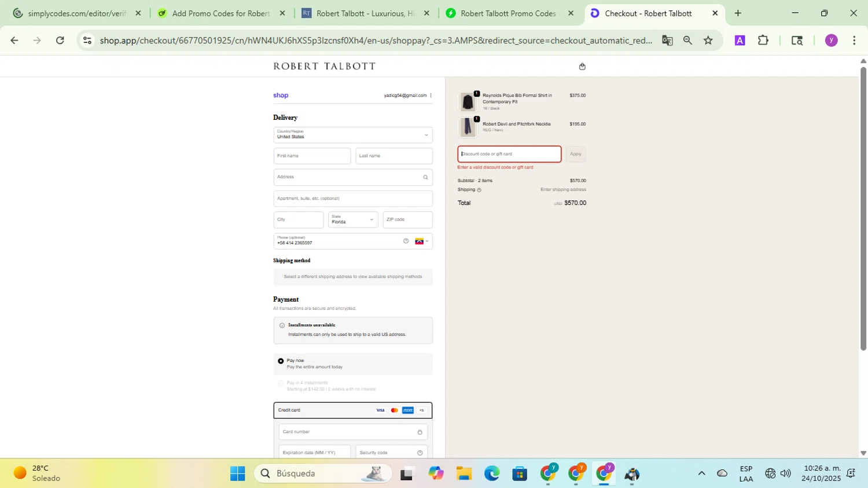Click the Apartment, suite field

click(353, 199)
